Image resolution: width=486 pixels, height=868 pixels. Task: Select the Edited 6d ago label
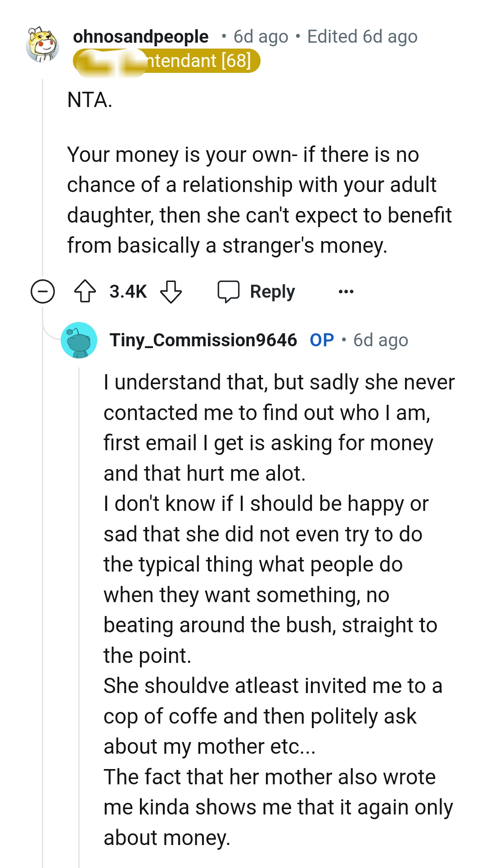click(x=362, y=37)
